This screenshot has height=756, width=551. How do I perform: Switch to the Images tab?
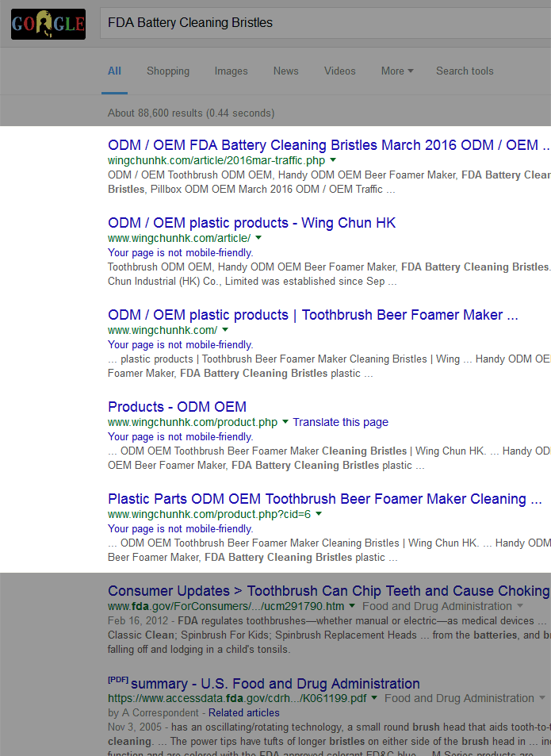click(x=231, y=71)
